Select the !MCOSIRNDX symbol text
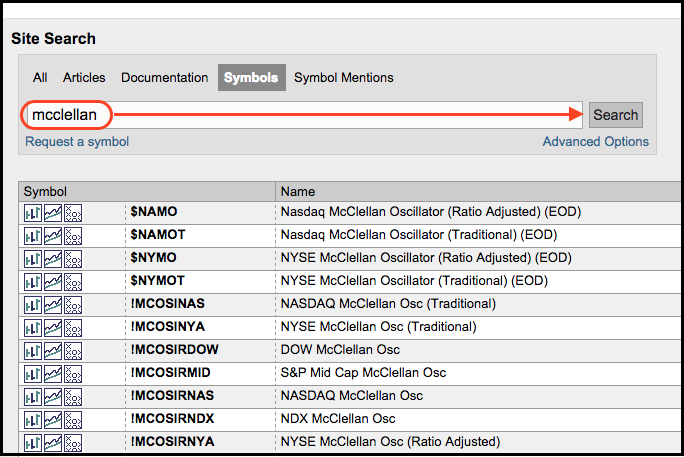Image resolution: width=684 pixels, height=457 pixels. point(172,419)
